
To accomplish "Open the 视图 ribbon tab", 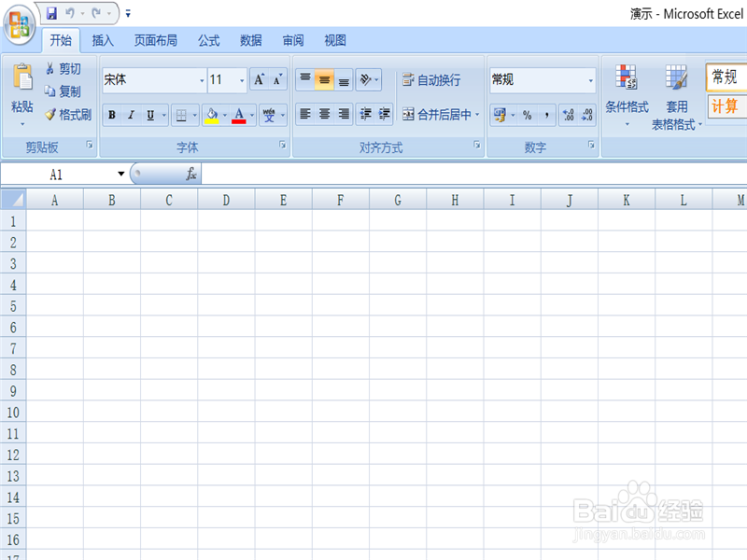I will click(x=334, y=40).
